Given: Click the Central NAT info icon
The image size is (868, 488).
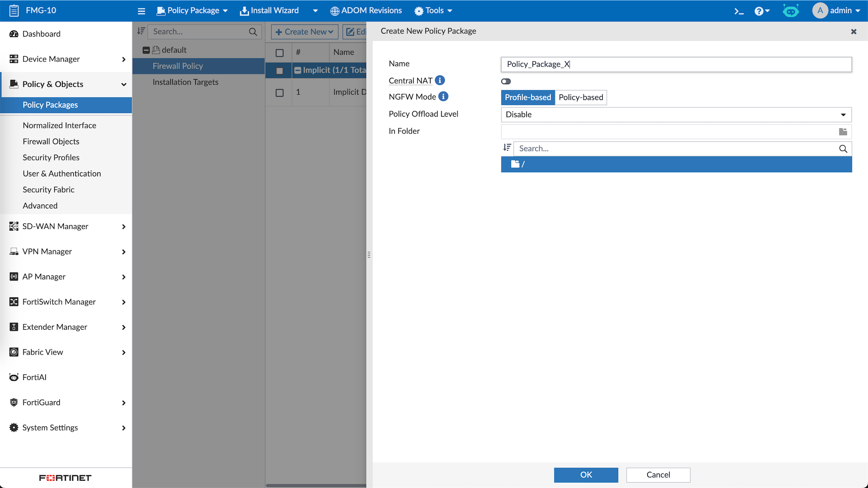Looking at the screenshot, I should point(440,81).
